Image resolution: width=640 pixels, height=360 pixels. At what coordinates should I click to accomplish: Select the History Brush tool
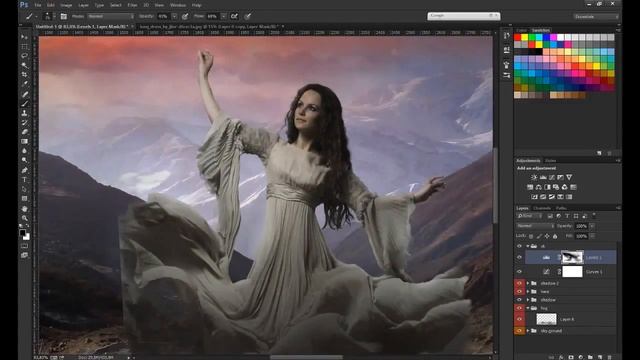pos(24,122)
